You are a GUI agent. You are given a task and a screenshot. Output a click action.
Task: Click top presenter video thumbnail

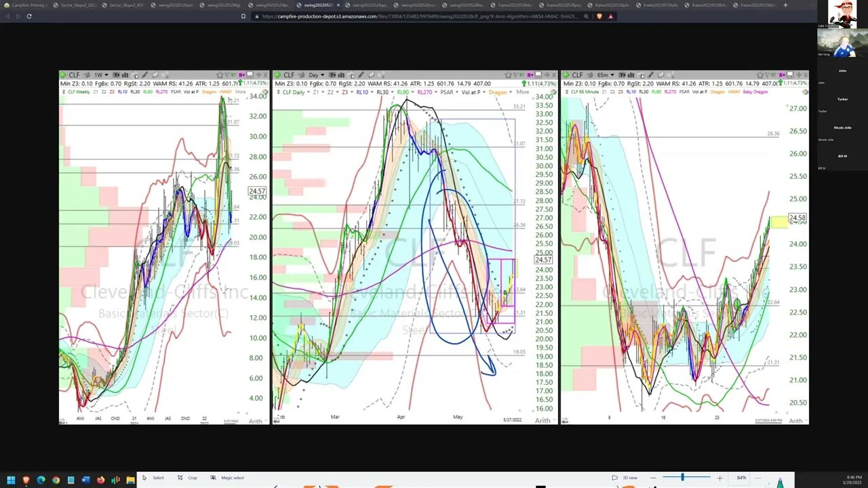pos(842,14)
